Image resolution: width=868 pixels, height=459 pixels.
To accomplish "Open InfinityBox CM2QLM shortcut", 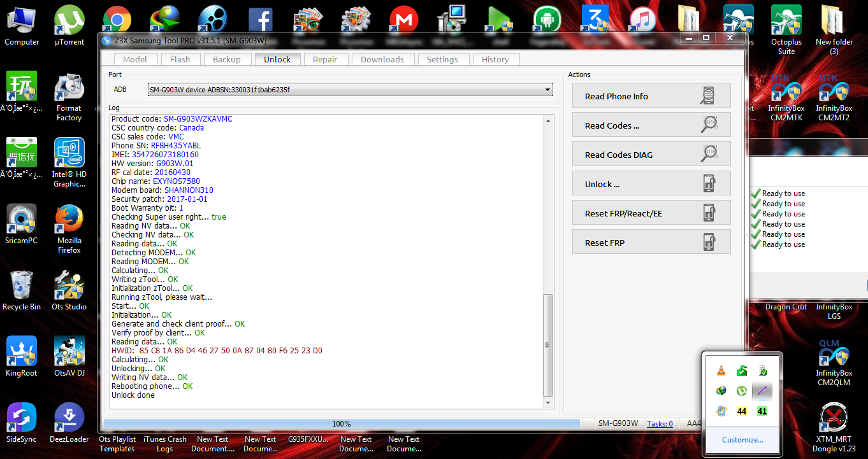I will pos(834,363).
